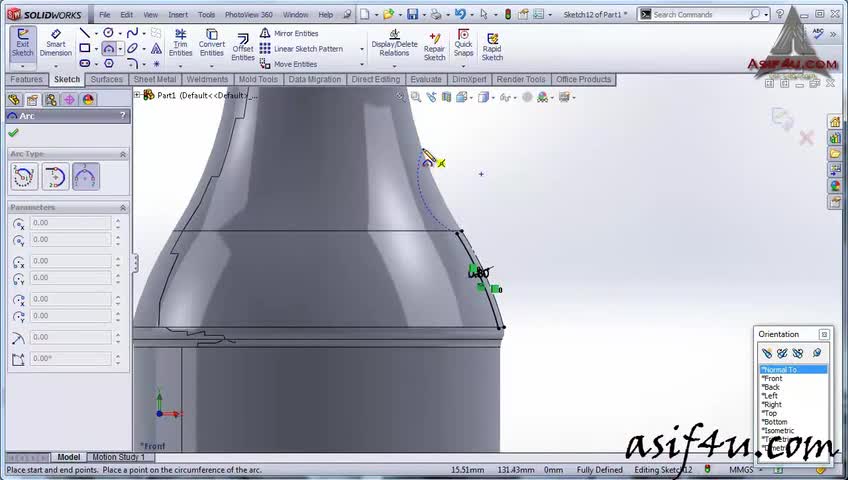This screenshot has width=848, height=480.
Task: Click the Undo icon
Action: point(460,15)
